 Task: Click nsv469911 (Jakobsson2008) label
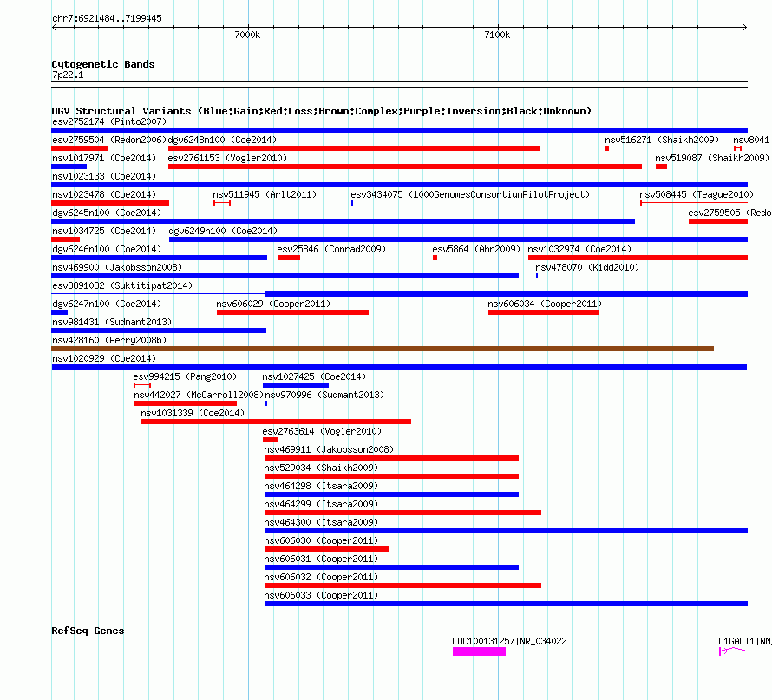[x=329, y=449]
